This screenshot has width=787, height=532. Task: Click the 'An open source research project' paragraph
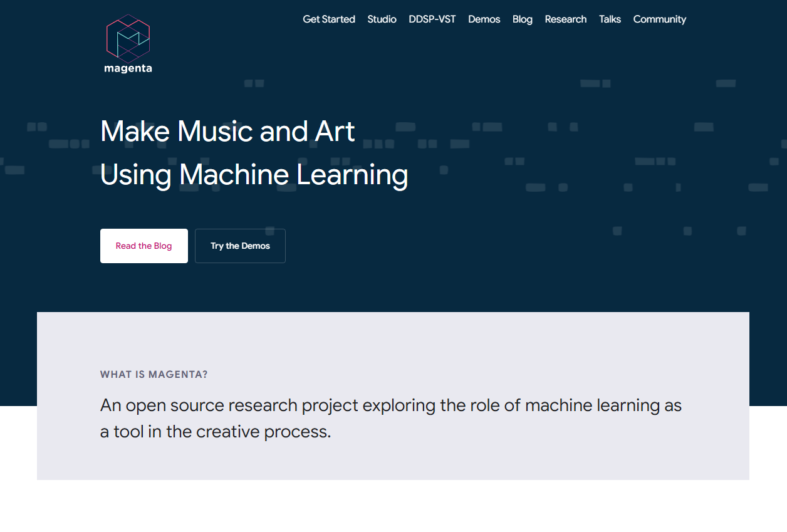click(x=391, y=418)
